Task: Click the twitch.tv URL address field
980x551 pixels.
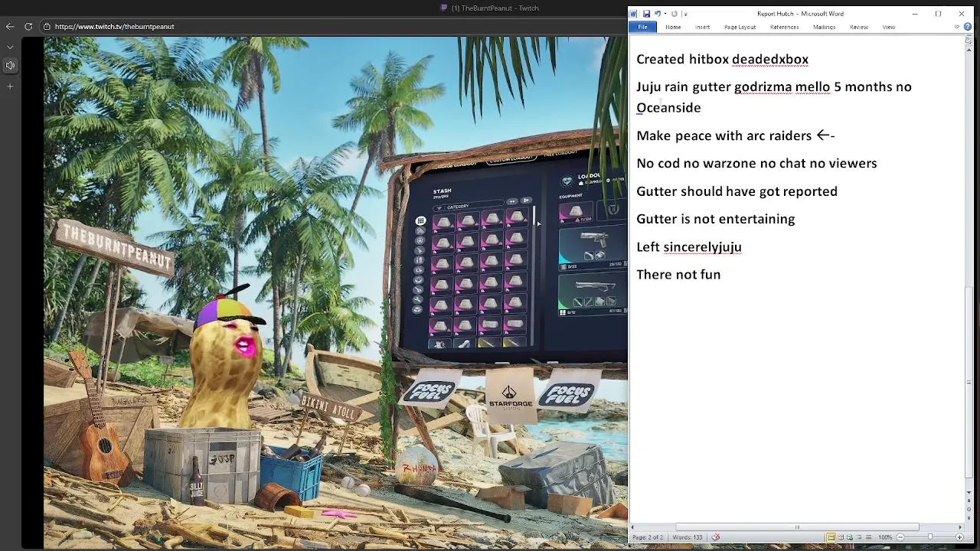Action: [x=114, y=26]
